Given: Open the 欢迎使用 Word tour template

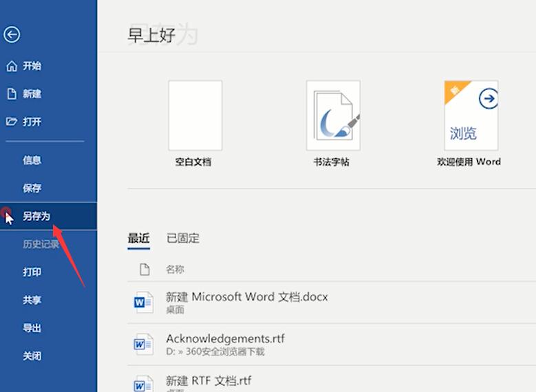Looking at the screenshot, I should coord(471,116).
